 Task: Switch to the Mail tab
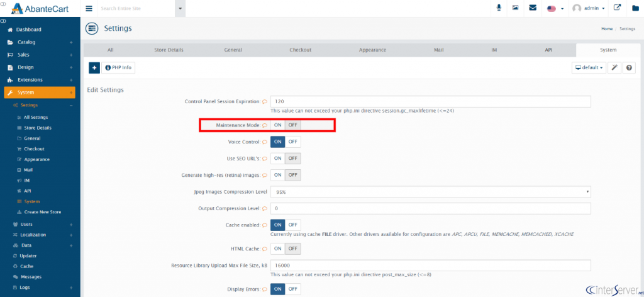438,50
